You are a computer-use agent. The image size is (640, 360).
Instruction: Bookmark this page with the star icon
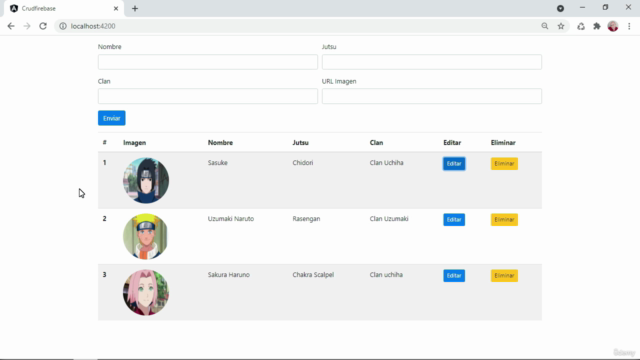pos(561,26)
